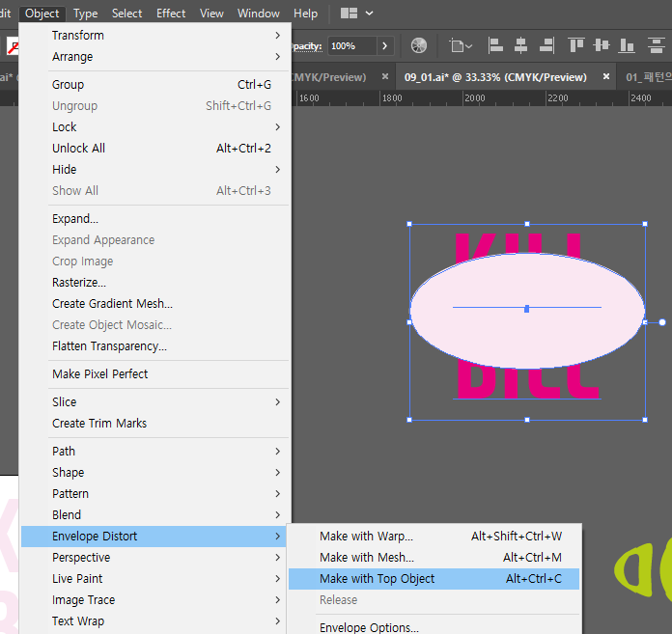Expand the Transform submenu
The height and width of the screenshot is (634, 672).
[154, 35]
